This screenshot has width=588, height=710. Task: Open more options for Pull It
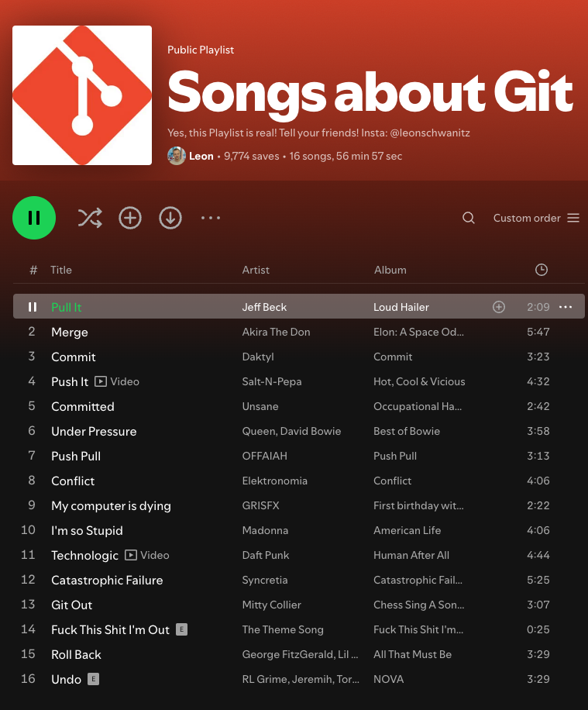(x=566, y=307)
